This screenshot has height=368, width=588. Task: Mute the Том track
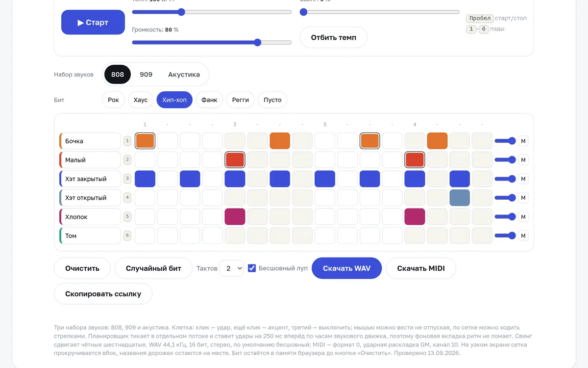(523, 236)
